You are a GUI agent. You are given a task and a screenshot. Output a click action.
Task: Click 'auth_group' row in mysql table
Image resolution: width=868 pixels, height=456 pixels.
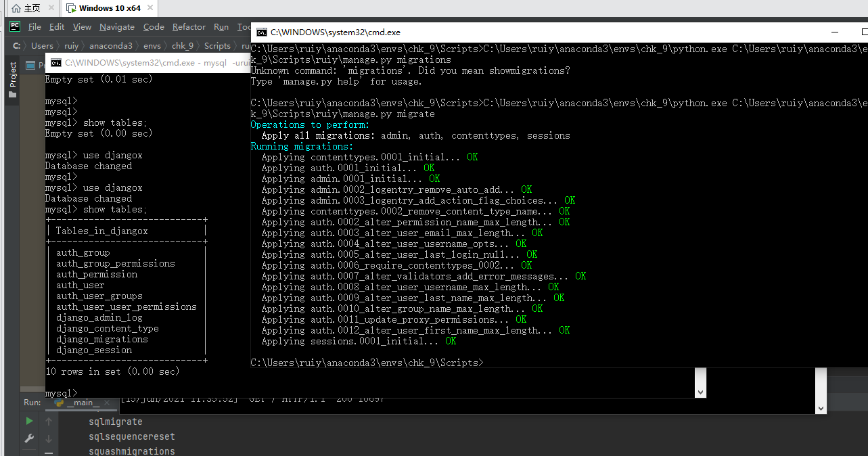click(x=83, y=252)
